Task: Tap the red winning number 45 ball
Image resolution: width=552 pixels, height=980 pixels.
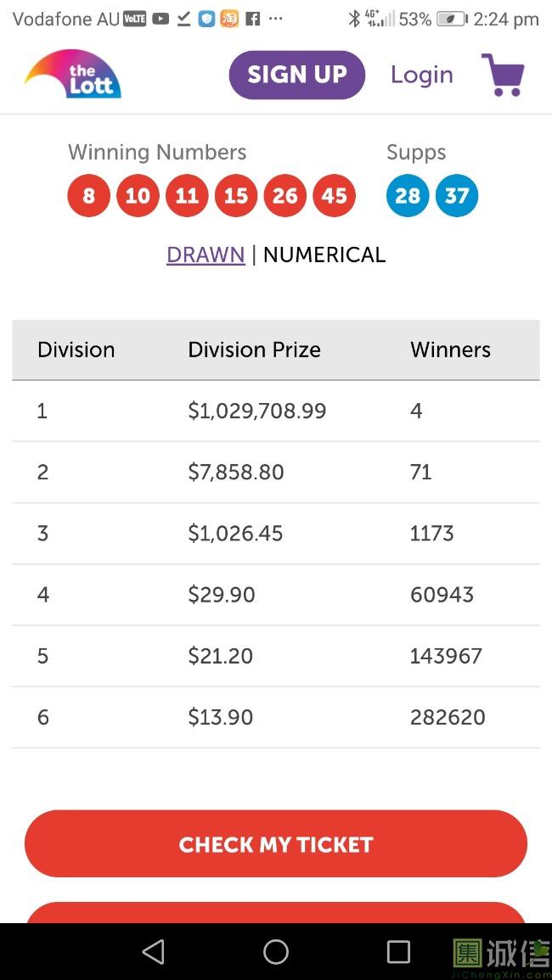Action: pyautogui.click(x=334, y=196)
